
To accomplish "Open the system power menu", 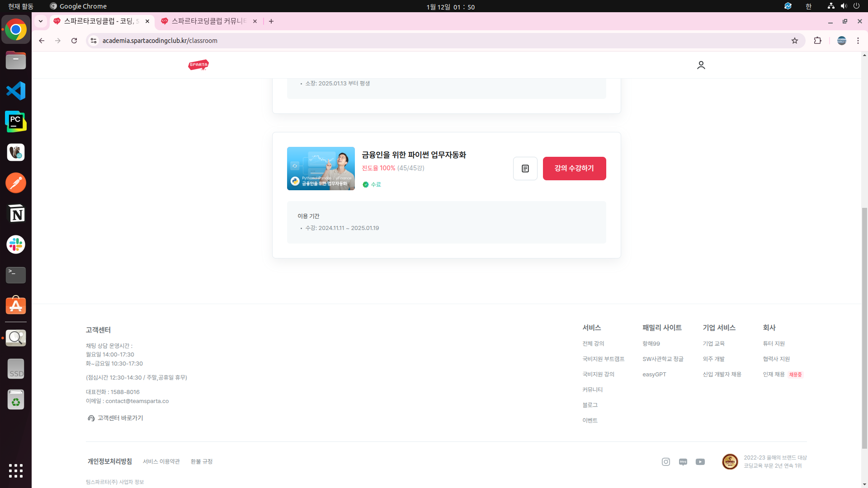I will click(856, 6).
